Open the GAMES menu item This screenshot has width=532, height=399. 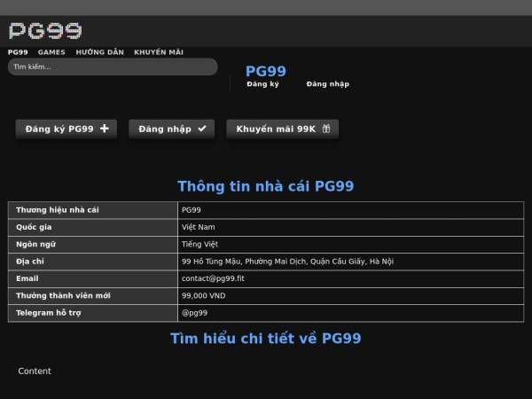[x=51, y=52]
